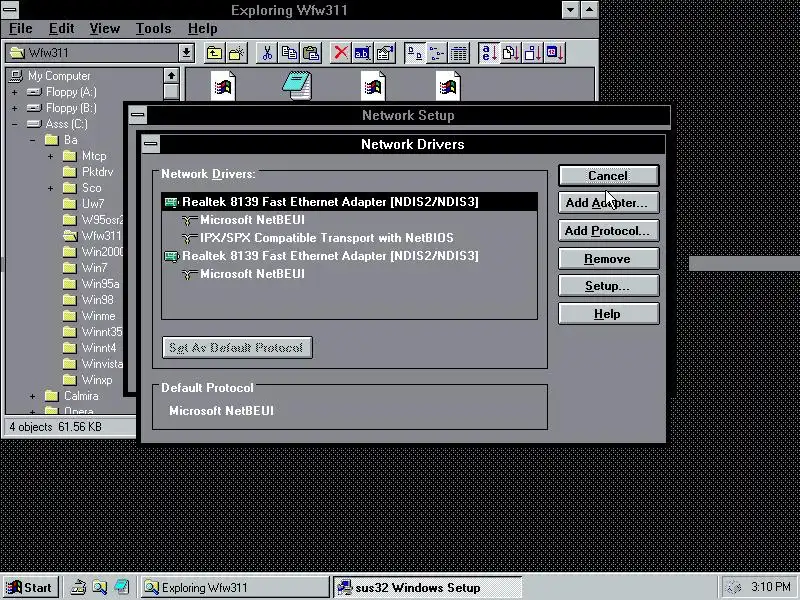Sort files by size toolbar icon
This screenshot has width=800, height=600.
(533, 53)
